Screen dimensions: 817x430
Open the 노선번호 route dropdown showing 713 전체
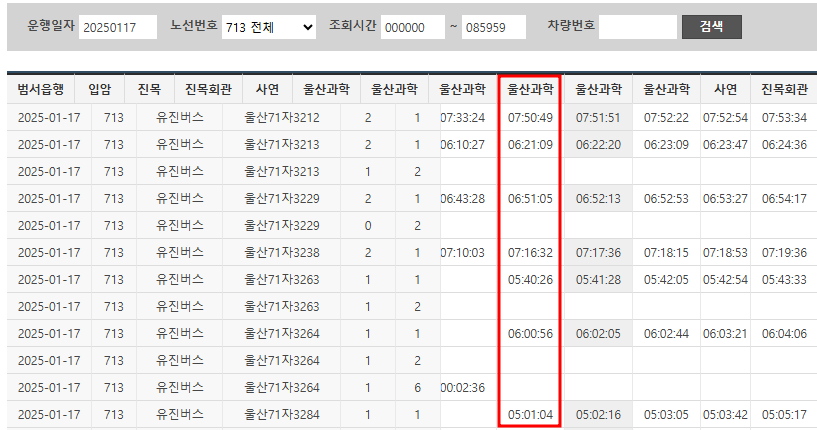click(x=268, y=27)
